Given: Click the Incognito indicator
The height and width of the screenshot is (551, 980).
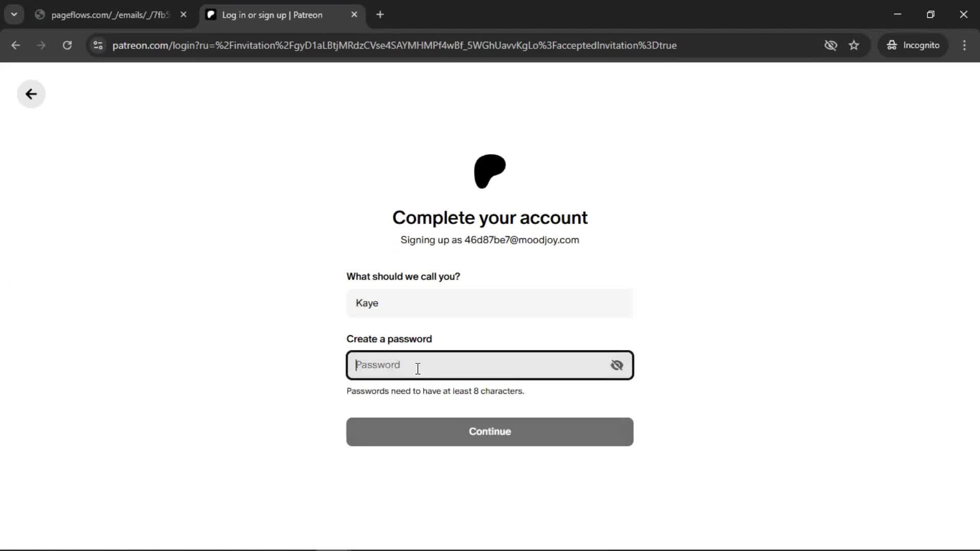Looking at the screenshot, I should click(913, 45).
